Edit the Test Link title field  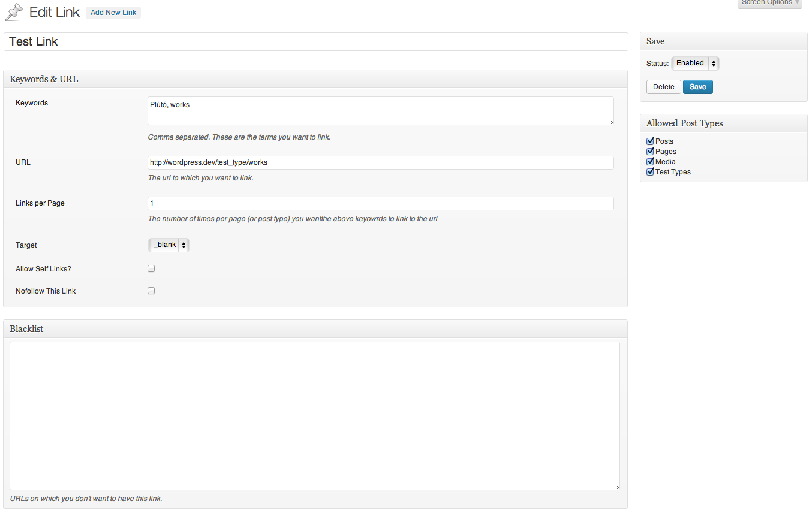click(x=315, y=42)
